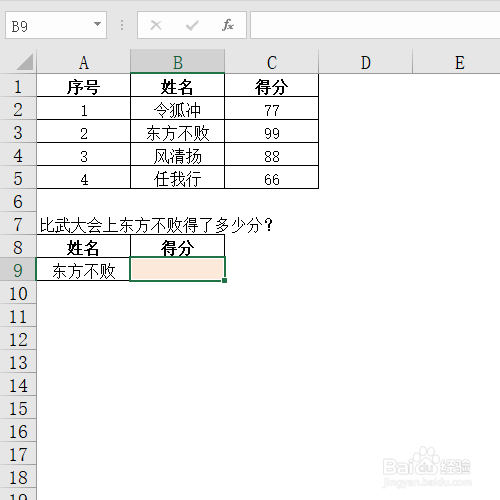The height and width of the screenshot is (500, 500).
Task: Click the highlighted empty cell B9
Action: 177,269
